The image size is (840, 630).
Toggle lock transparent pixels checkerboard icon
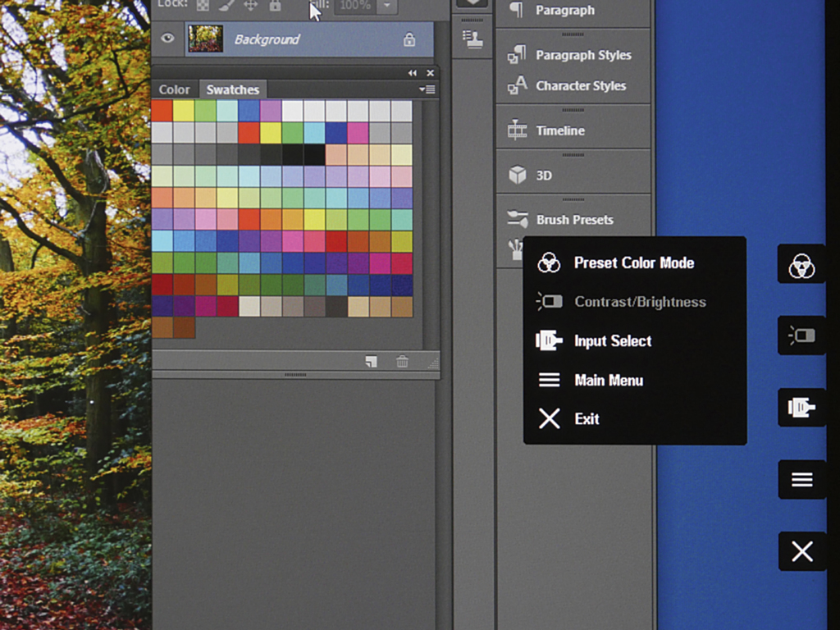(203, 5)
